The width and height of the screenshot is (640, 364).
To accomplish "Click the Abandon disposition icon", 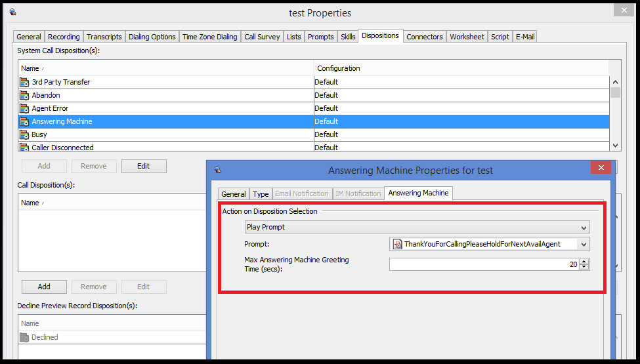I will (x=24, y=95).
